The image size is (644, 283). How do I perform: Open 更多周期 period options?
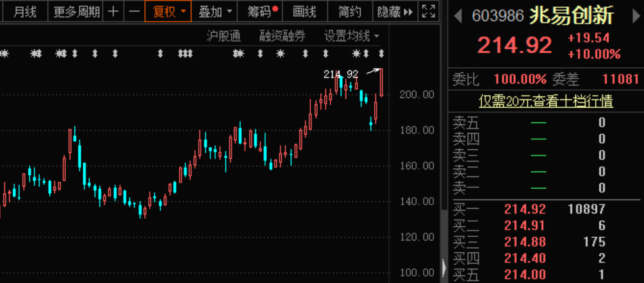click(76, 11)
